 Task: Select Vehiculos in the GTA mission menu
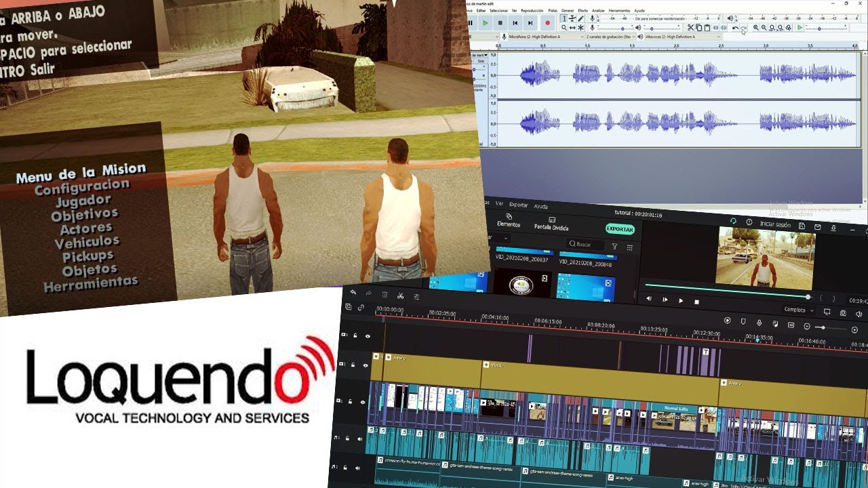click(87, 242)
